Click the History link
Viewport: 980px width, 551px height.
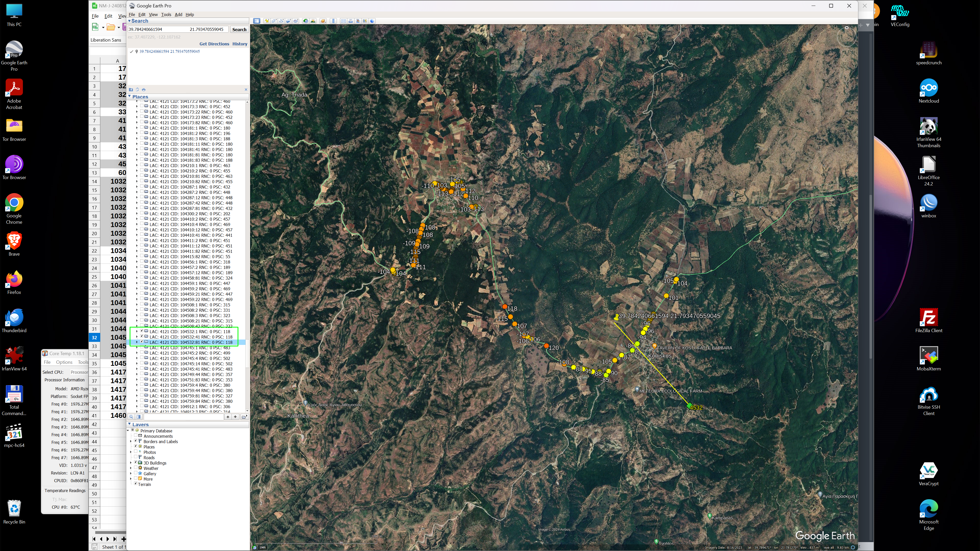point(240,44)
